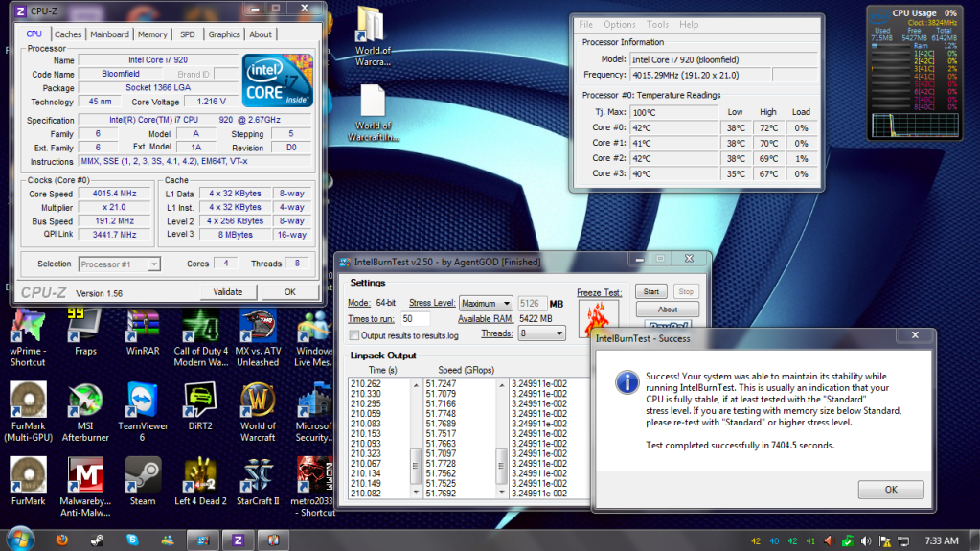Open the Mainboard tab in CPU-Z

[x=109, y=34]
